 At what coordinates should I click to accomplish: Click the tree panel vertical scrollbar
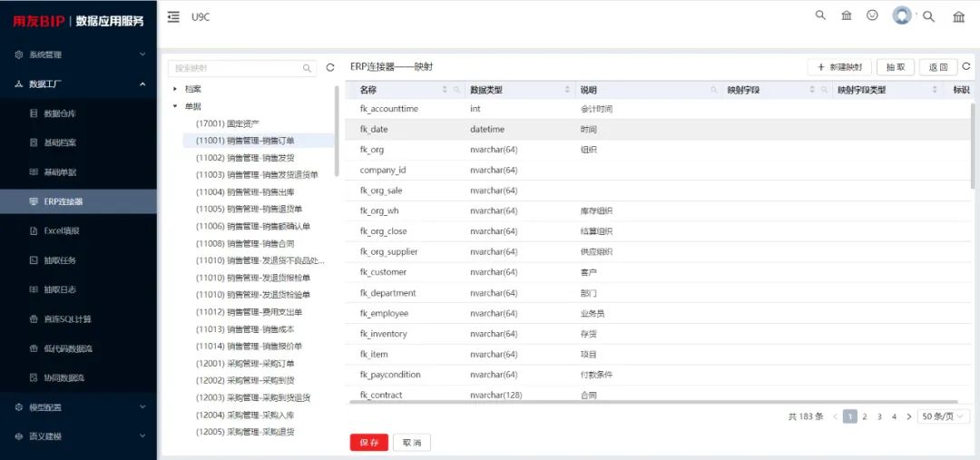(338, 132)
